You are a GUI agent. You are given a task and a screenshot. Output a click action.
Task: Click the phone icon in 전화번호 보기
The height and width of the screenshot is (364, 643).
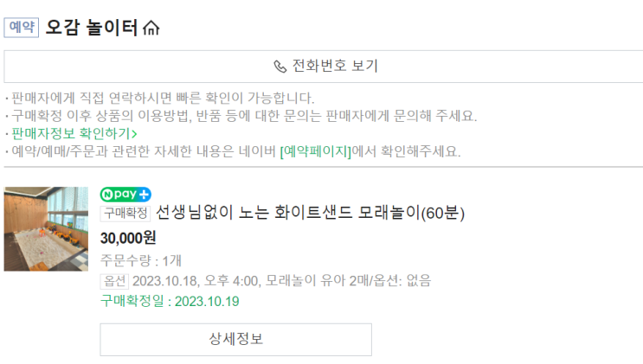(280, 67)
